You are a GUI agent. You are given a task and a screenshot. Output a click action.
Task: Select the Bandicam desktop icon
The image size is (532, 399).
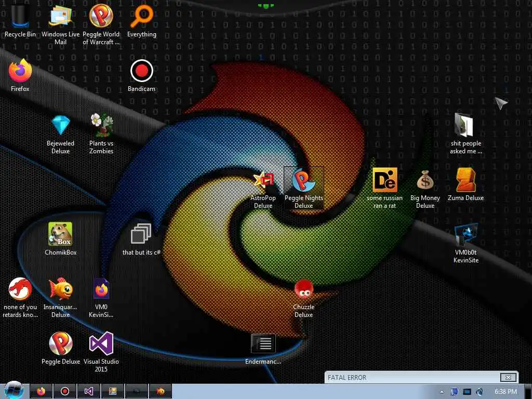click(x=141, y=75)
